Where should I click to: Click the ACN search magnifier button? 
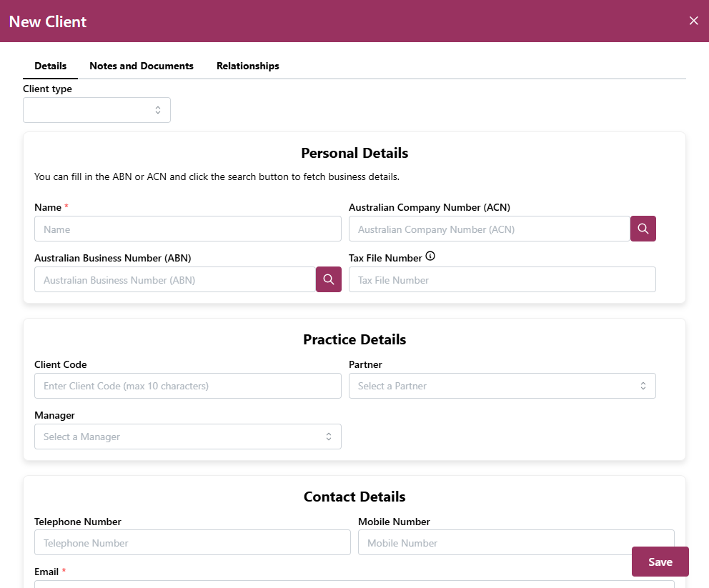pyautogui.click(x=643, y=229)
